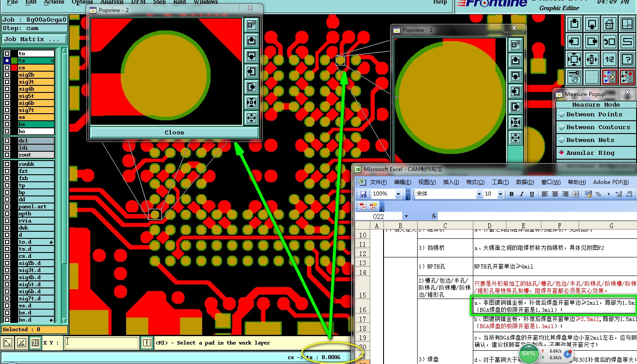Expand PDF toolbar options arrow in Excel

click(382, 207)
